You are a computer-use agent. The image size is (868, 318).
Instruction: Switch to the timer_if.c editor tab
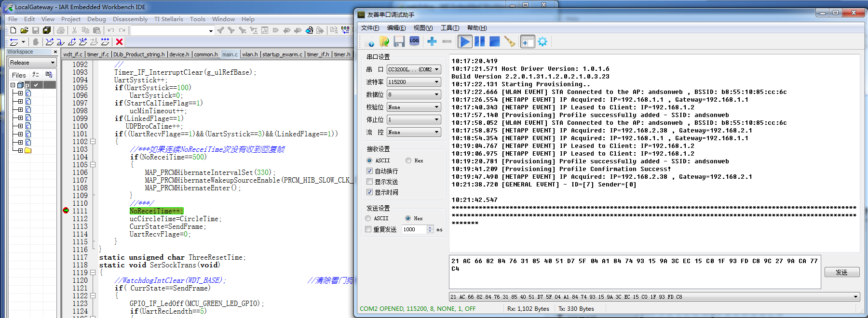point(98,54)
